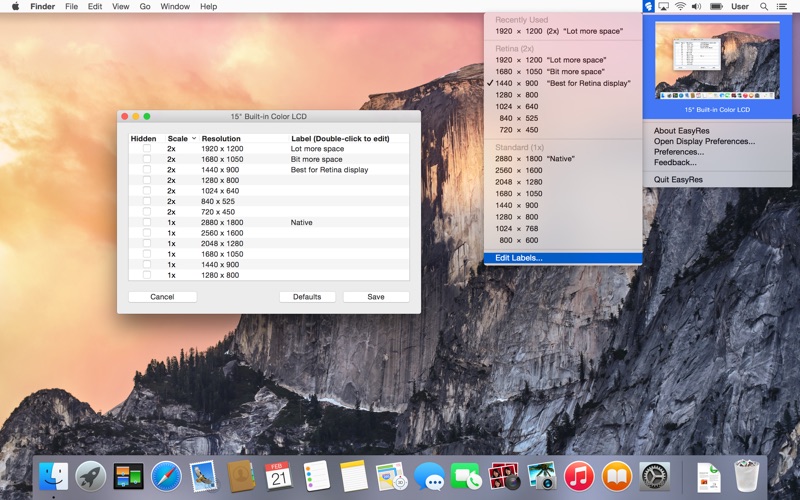This screenshot has width=800, height=500.
Task: Open the AirPlay display menu bar icon
Action: (x=663, y=6)
